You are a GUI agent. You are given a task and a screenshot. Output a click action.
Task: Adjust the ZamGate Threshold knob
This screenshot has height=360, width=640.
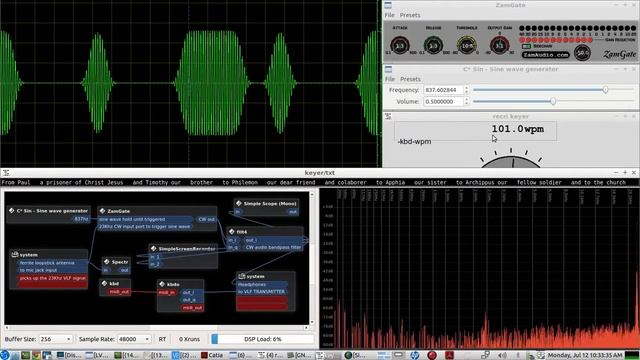467,46
